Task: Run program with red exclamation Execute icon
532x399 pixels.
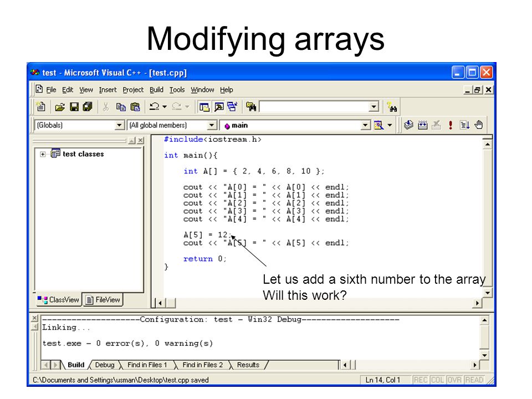Action: point(450,125)
